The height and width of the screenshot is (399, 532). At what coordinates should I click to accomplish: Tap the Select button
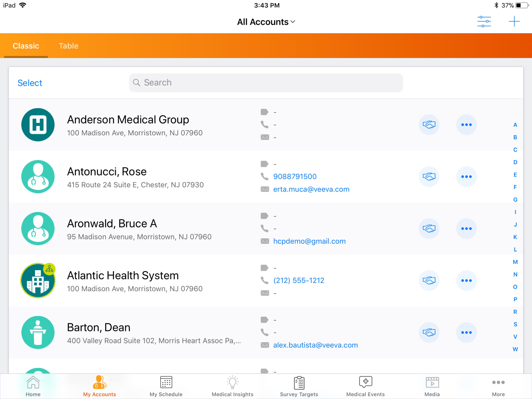[30, 83]
